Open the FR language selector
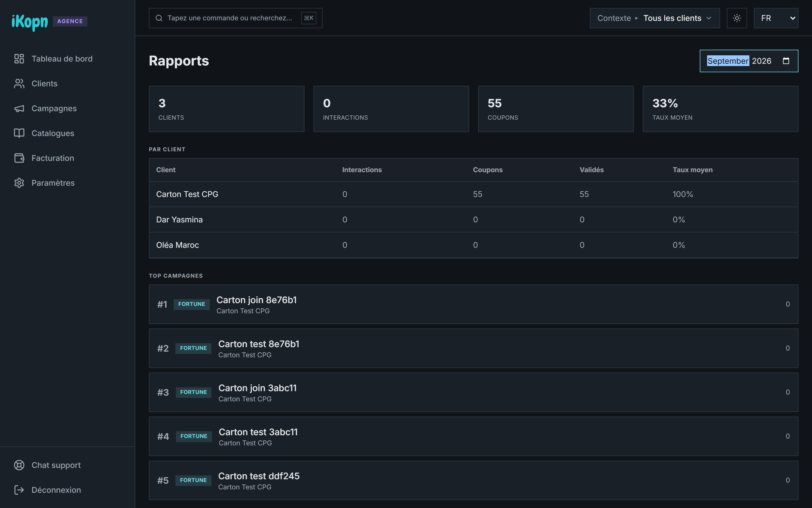 click(x=776, y=18)
